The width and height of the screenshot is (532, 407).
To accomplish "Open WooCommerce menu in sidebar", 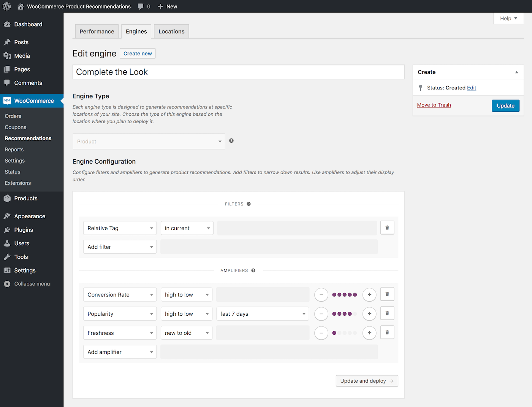I will 32,101.
